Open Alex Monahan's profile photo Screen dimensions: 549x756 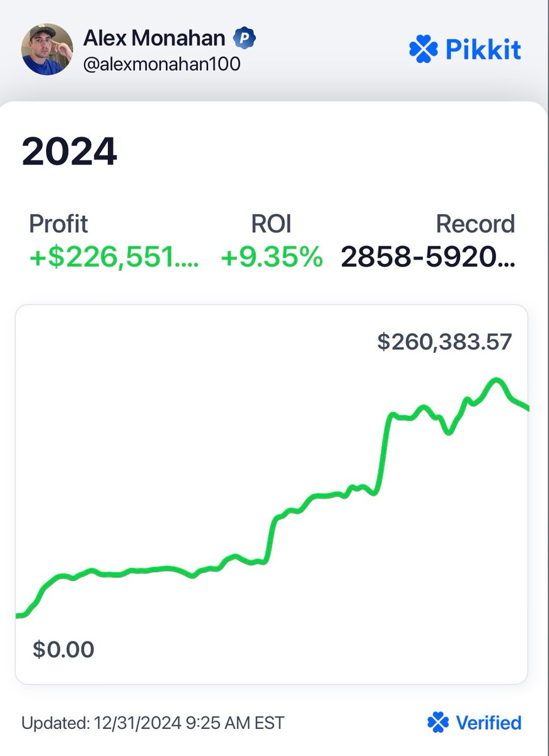(47, 49)
